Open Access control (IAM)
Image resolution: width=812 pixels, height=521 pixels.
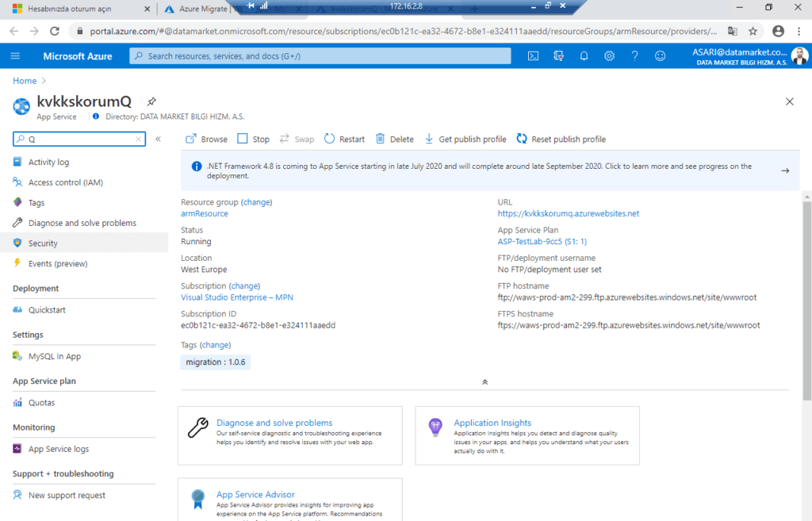click(x=66, y=182)
